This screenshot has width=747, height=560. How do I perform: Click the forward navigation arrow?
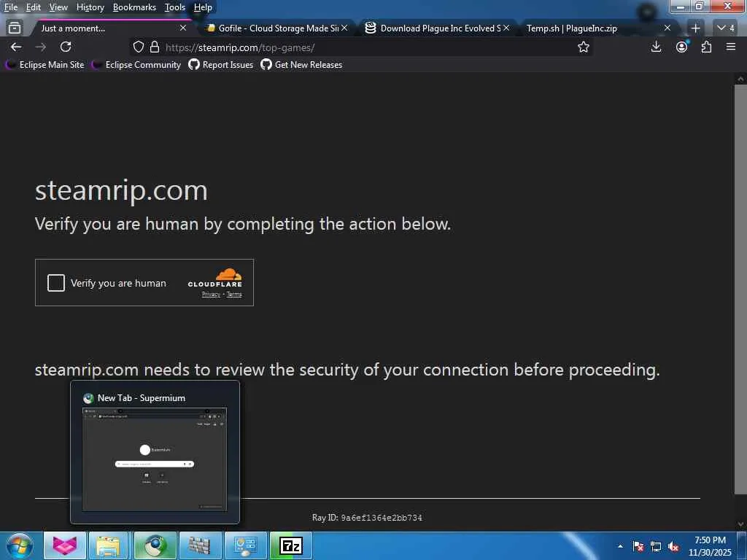click(41, 47)
